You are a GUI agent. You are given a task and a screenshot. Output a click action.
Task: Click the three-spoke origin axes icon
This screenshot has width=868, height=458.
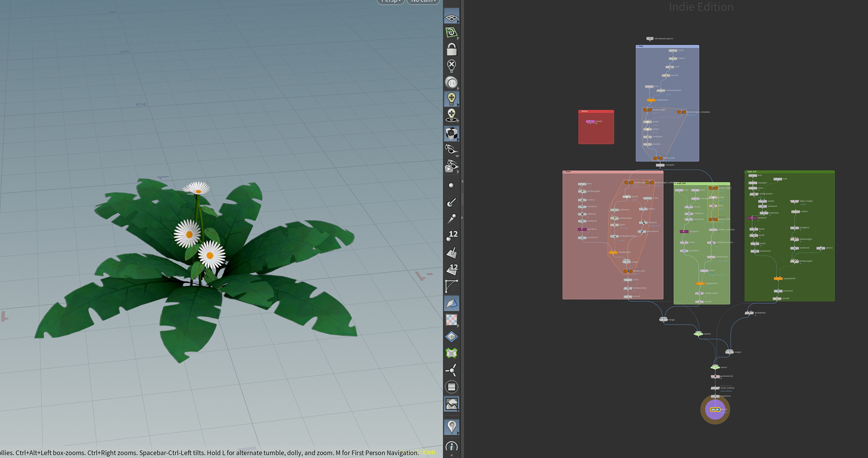(x=452, y=370)
